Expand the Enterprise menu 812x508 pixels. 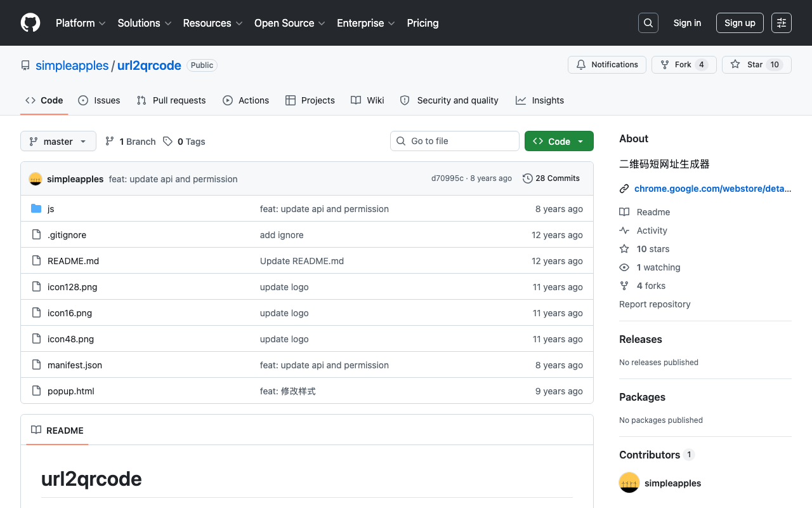tap(366, 23)
